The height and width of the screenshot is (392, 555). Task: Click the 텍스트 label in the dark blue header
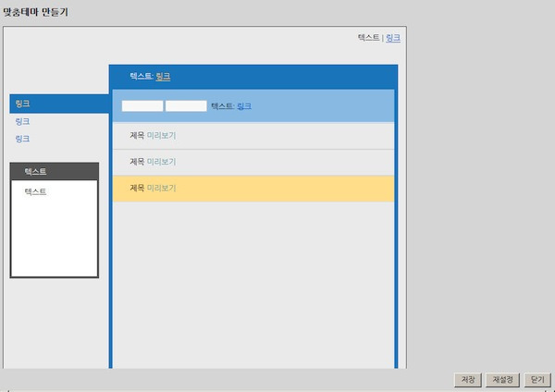pos(141,76)
